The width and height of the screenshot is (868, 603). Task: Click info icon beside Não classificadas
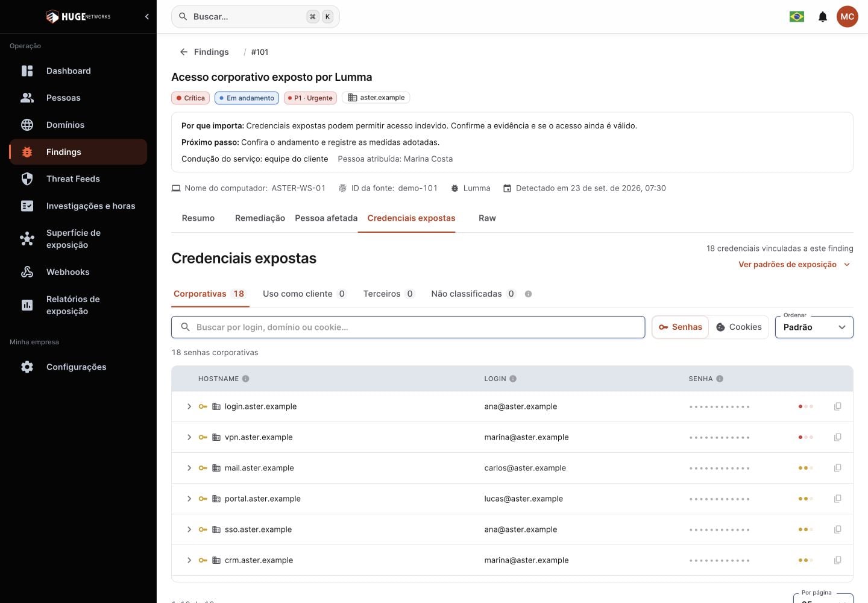[529, 294]
